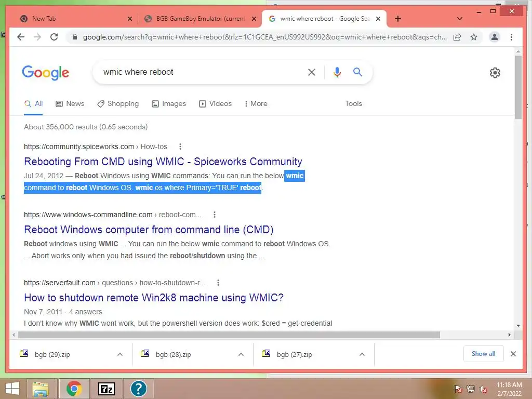
Task: Click the Google logo
Action: tap(46, 72)
